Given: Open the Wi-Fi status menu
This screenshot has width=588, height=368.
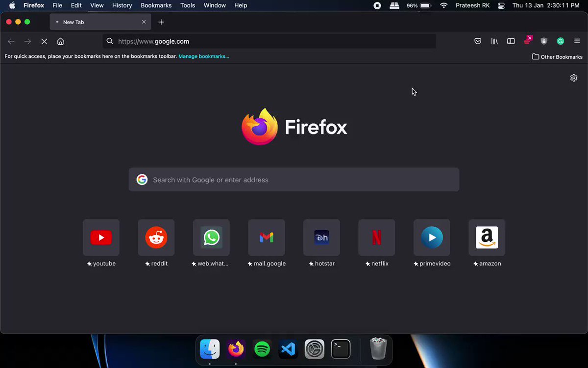Looking at the screenshot, I should [x=444, y=5].
